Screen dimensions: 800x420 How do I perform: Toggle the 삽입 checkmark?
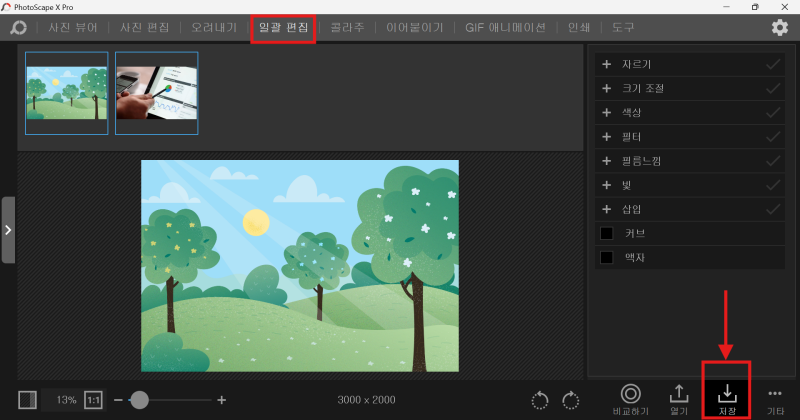[773, 209]
